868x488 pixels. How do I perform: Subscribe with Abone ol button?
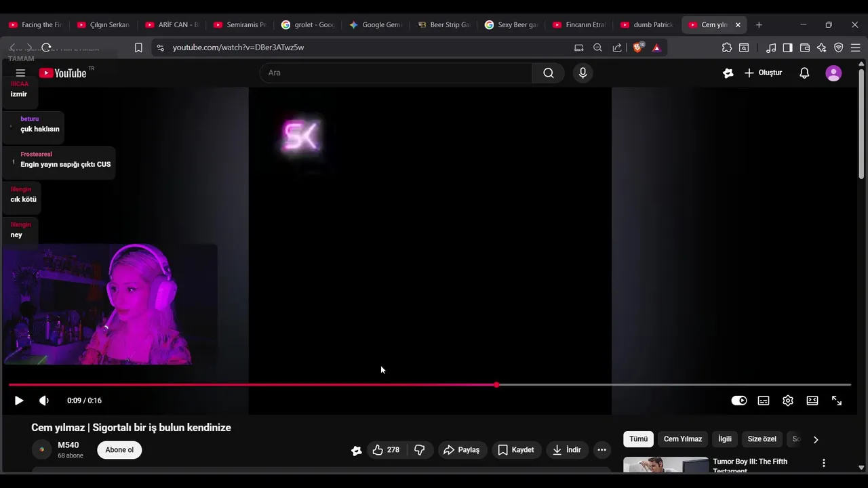click(x=119, y=450)
